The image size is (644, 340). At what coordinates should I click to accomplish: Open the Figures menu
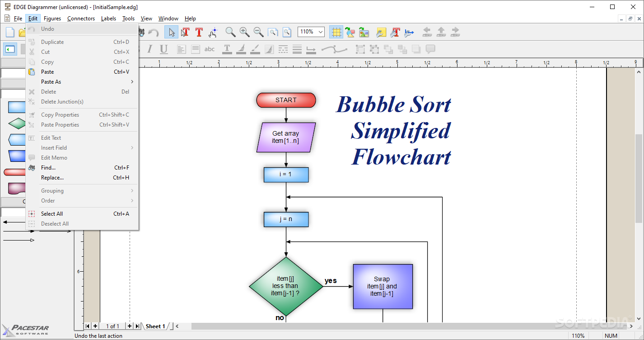[x=52, y=19]
